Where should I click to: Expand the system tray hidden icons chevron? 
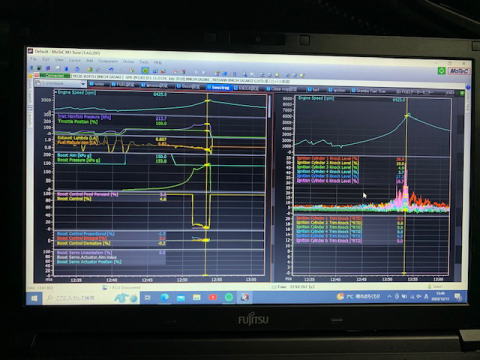(x=389, y=296)
